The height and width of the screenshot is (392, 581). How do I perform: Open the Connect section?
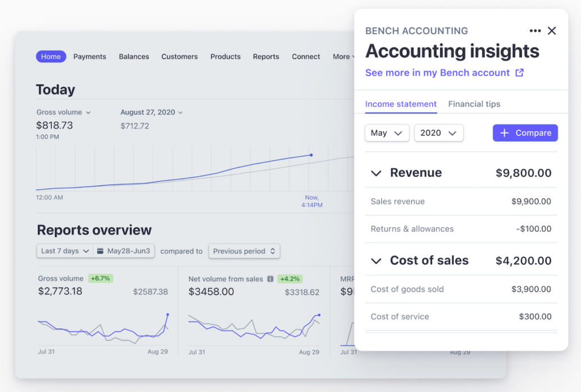pyautogui.click(x=306, y=57)
